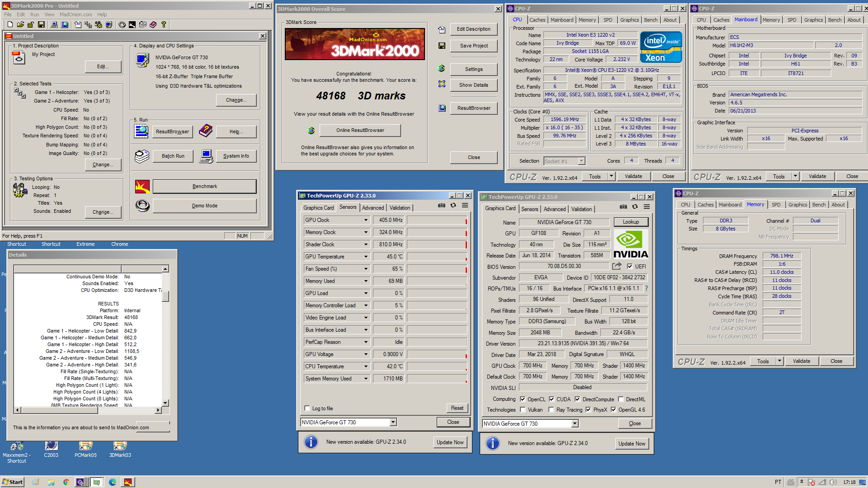Click the purple help book icon in 3DMark toolbar
The image size is (868, 488).
[x=153, y=25]
